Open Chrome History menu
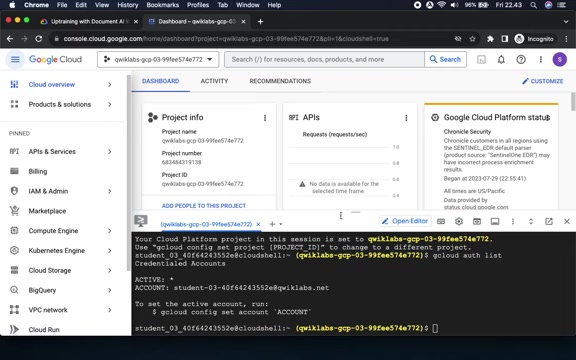576x360 pixels. click(127, 5)
